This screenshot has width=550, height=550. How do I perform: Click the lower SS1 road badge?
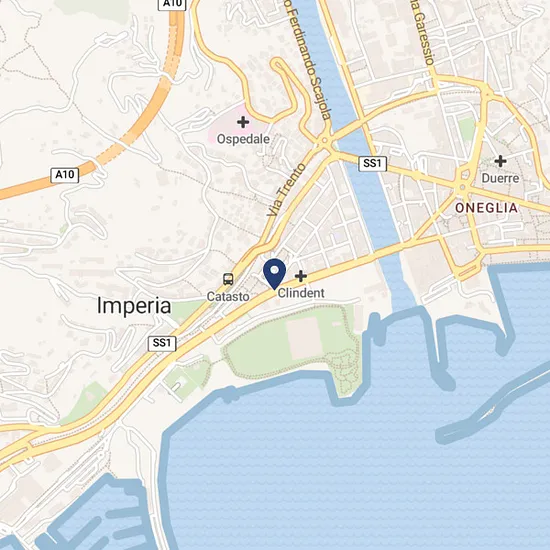coord(162,343)
